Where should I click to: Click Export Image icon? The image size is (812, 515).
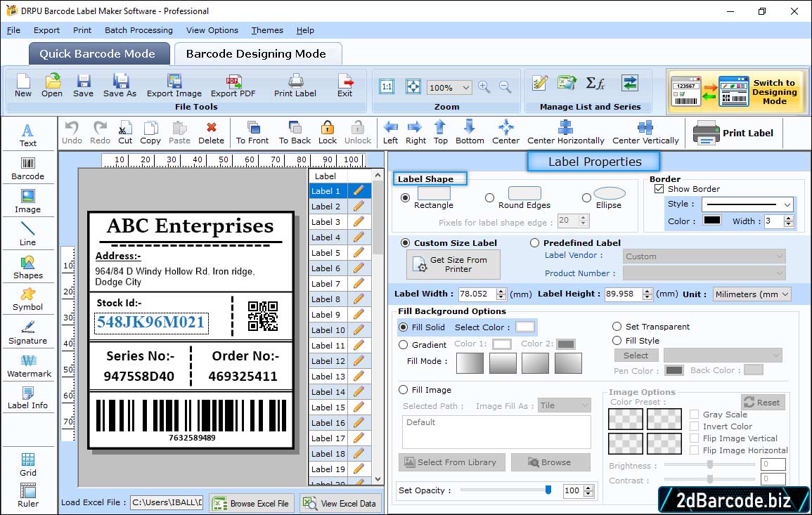(174, 85)
